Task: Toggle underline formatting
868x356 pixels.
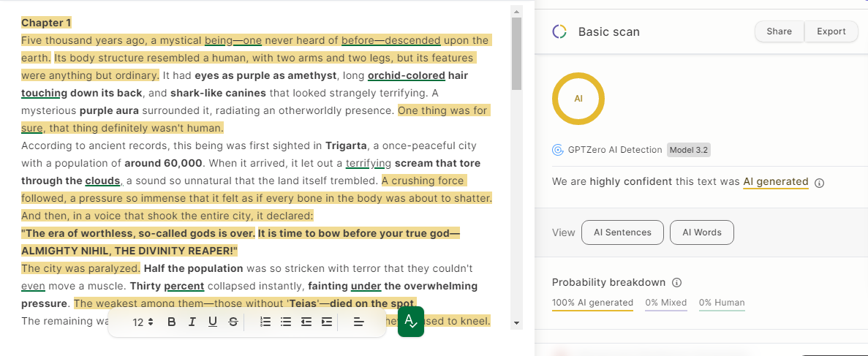Action: pos(212,322)
